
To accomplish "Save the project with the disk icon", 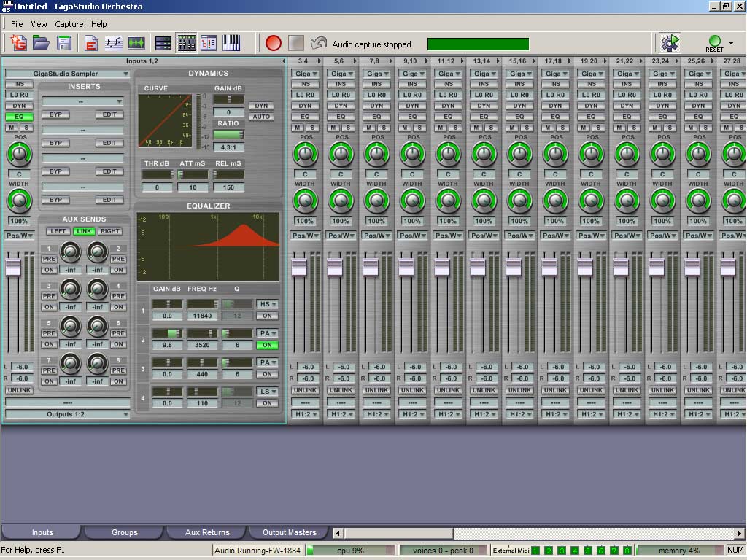I will [x=64, y=42].
